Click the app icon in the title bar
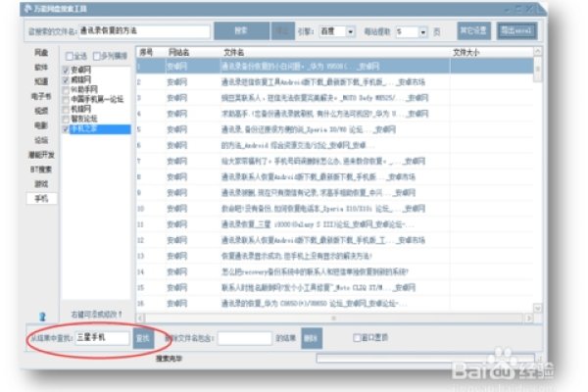588x392 pixels. click(27, 9)
